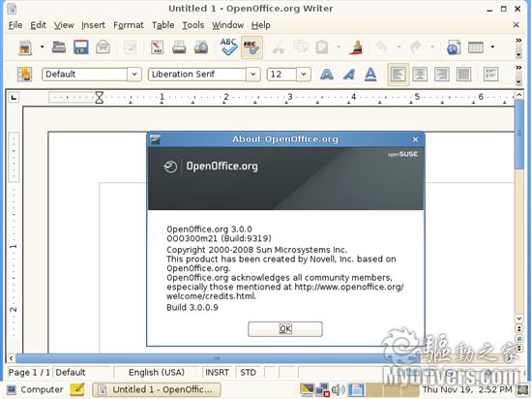Open the Format menu

tap(129, 25)
